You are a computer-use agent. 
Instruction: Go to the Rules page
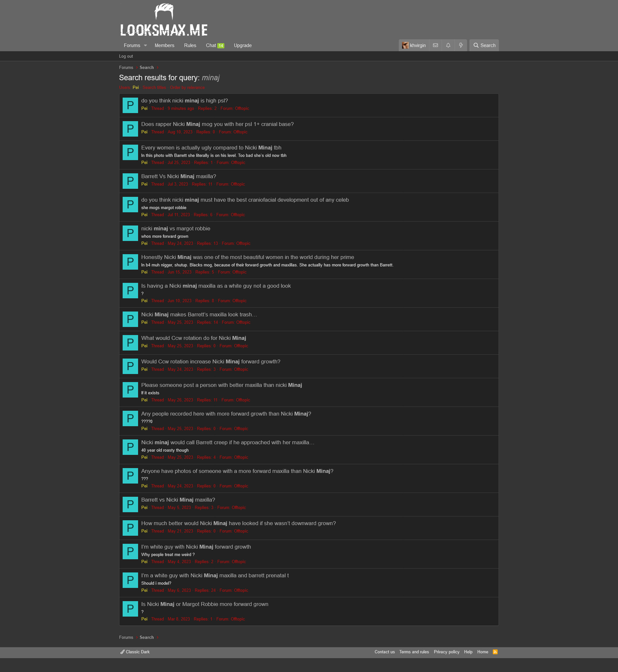tap(190, 45)
